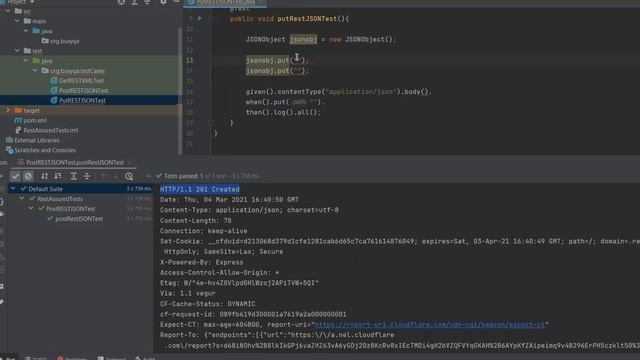Collapse the test folder

(x=17, y=51)
